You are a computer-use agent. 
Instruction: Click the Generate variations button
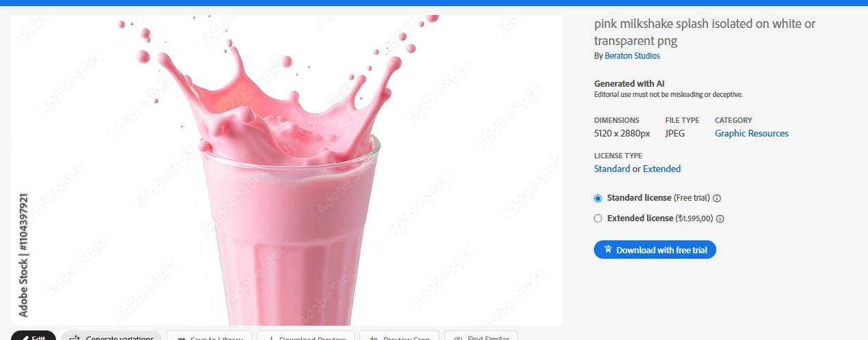click(111, 335)
